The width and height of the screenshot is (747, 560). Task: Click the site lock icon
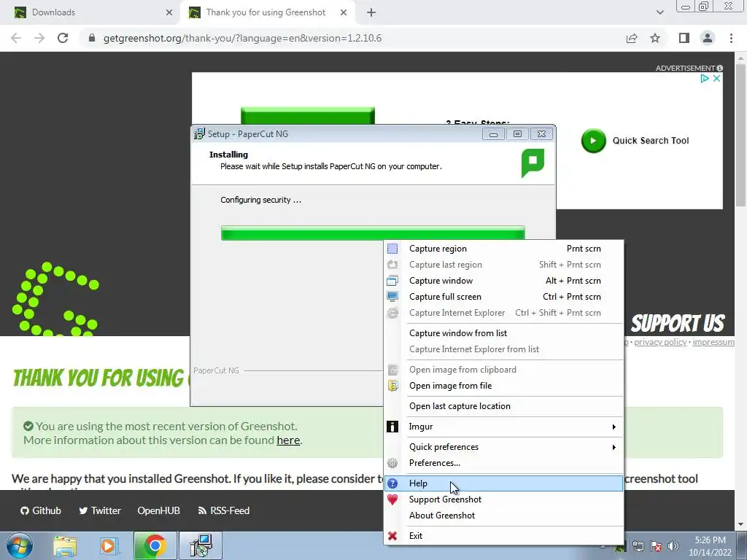point(92,38)
